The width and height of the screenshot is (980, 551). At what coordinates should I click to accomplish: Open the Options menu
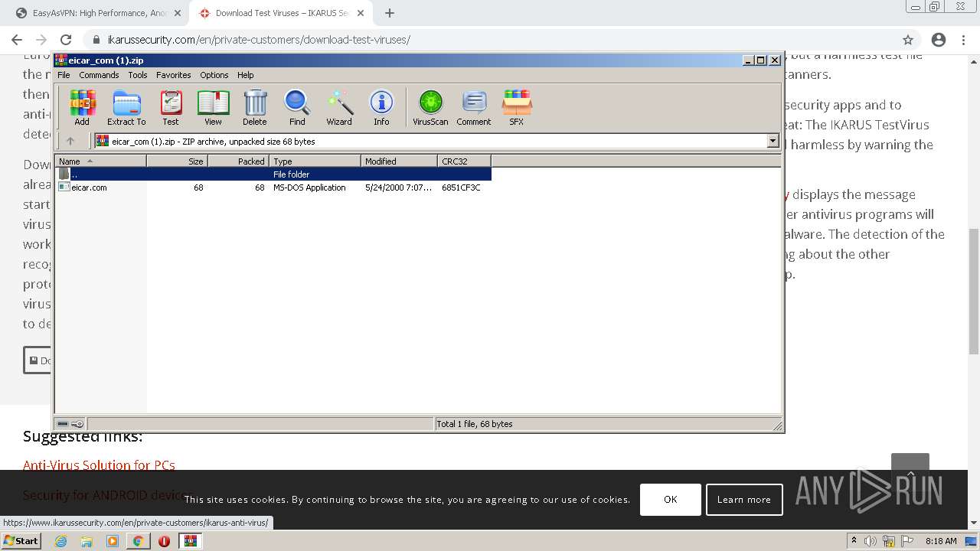(214, 75)
